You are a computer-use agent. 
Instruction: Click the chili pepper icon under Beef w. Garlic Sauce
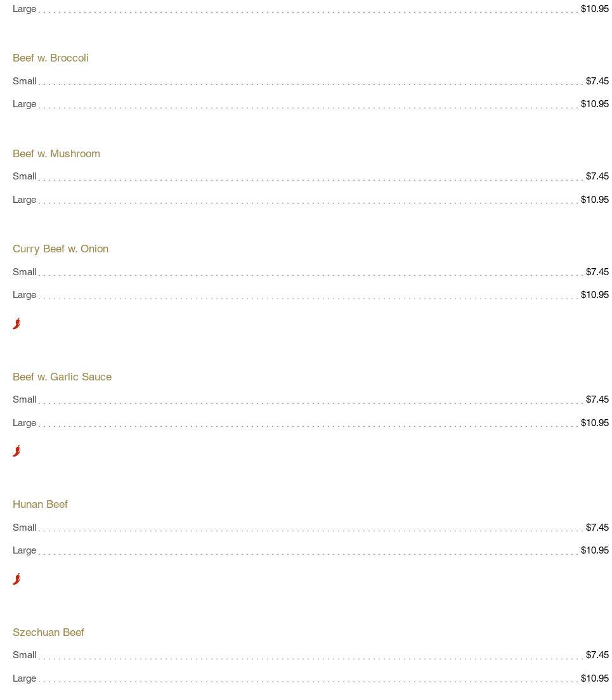click(x=16, y=451)
